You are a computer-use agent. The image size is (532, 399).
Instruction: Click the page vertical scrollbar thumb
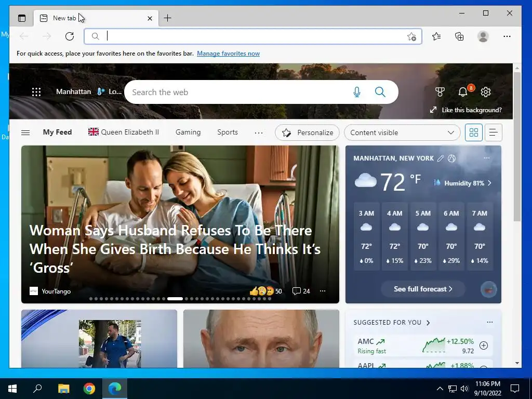tap(517, 147)
